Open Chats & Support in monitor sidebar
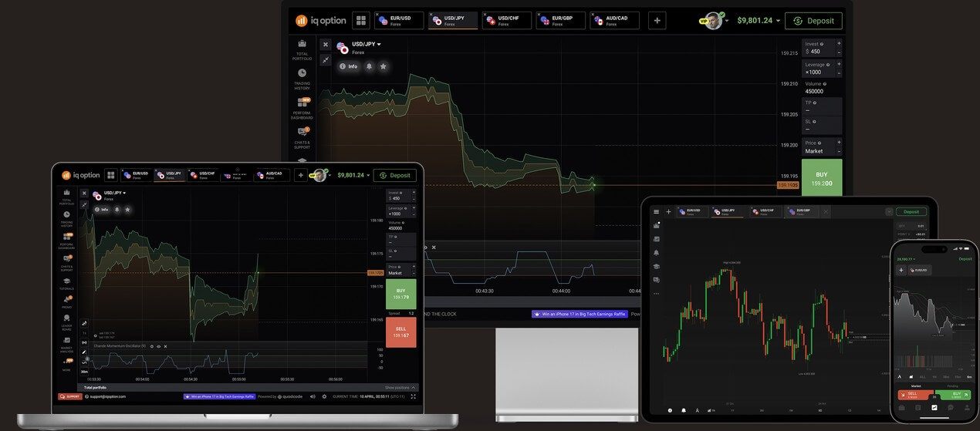 [x=302, y=139]
